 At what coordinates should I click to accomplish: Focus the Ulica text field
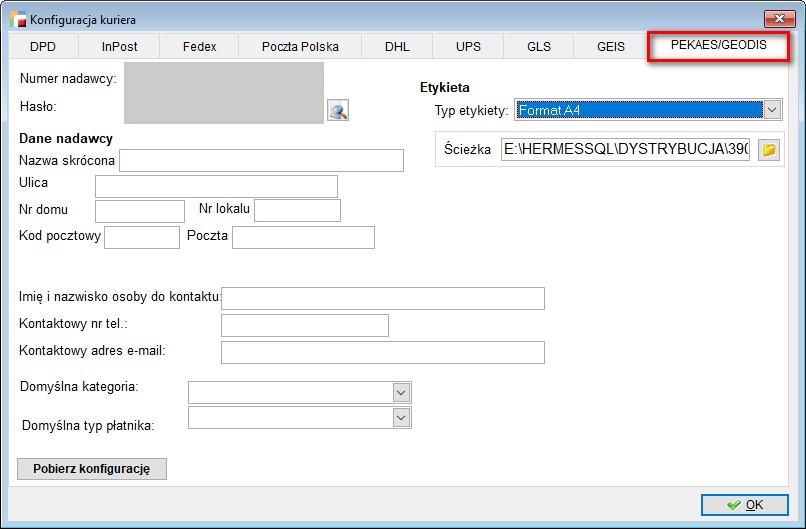click(216, 186)
